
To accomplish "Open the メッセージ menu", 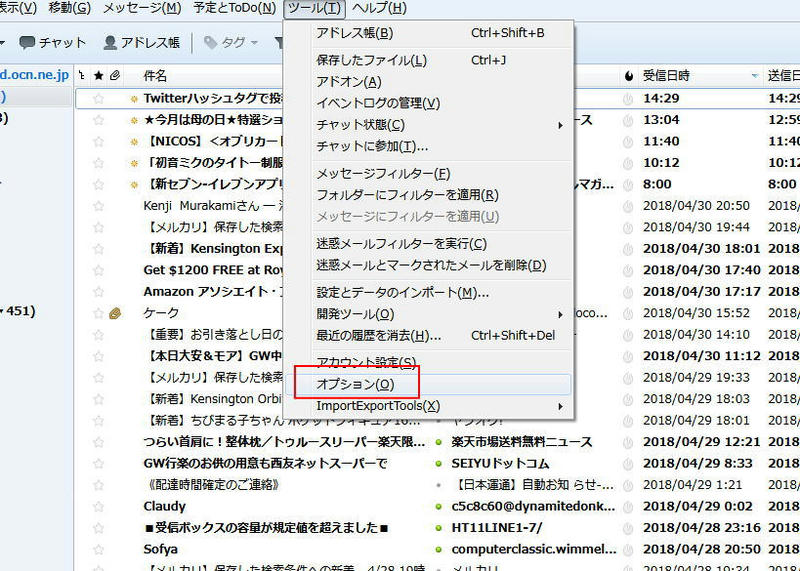I will [x=142, y=8].
